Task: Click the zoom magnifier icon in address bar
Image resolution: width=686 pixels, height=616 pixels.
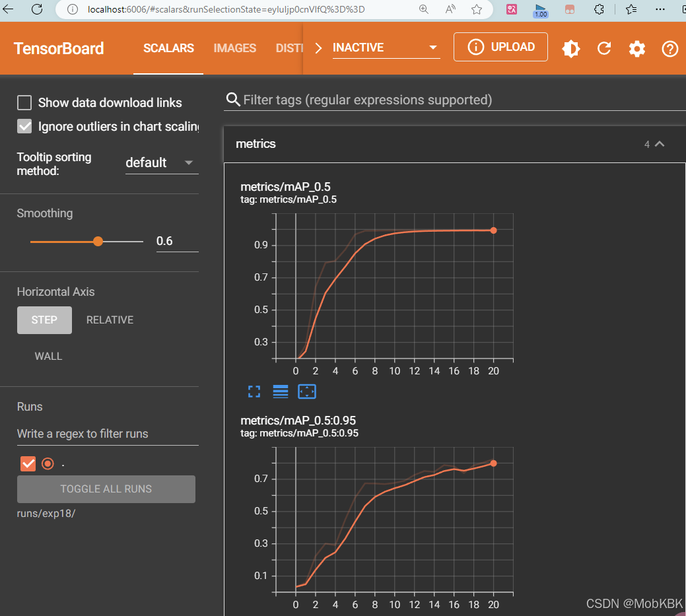Action: pos(423,9)
